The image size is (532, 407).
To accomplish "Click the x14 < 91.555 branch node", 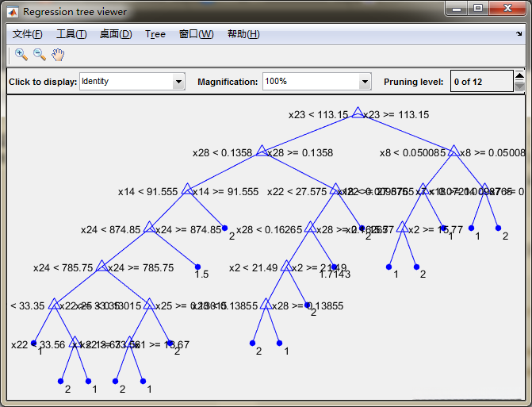I will (x=187, y=189).
